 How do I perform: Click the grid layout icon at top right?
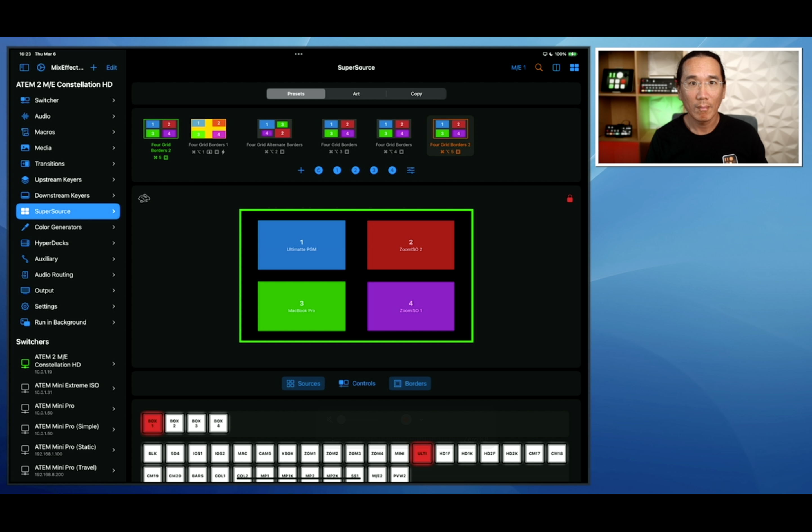[x=574, y=68]
